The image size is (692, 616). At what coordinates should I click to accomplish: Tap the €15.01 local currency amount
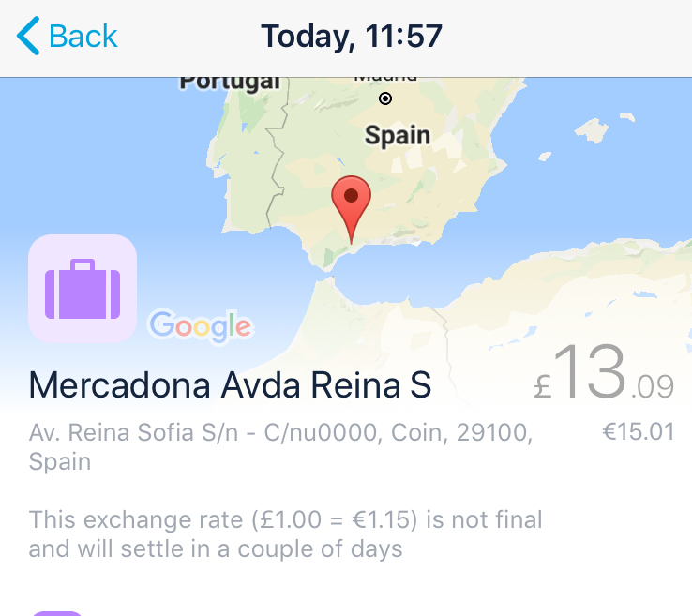[639, 431]
